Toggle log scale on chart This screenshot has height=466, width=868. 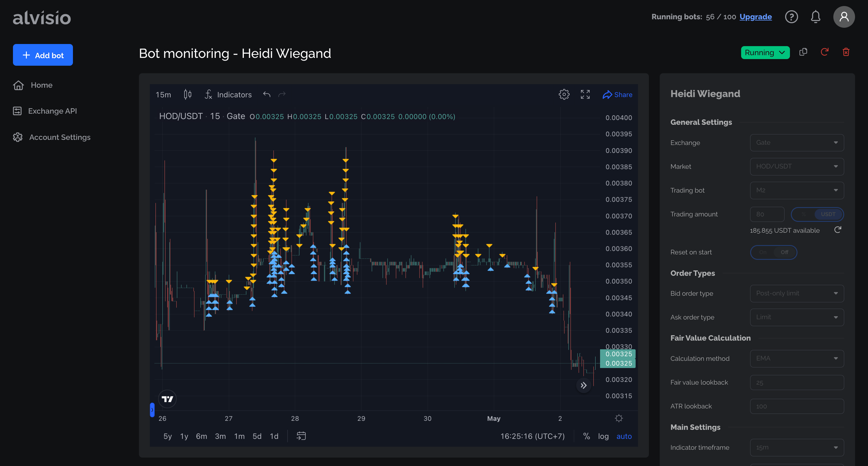pos(603,436)
